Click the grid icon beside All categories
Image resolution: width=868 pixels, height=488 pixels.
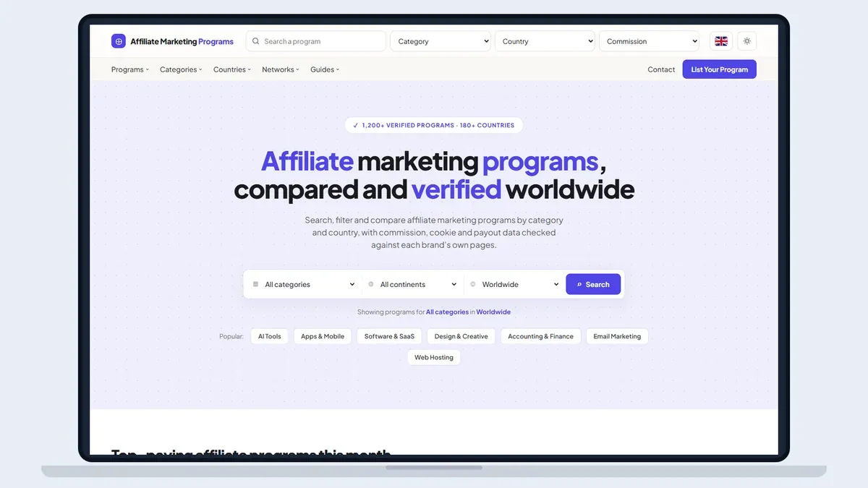(255, 284)
